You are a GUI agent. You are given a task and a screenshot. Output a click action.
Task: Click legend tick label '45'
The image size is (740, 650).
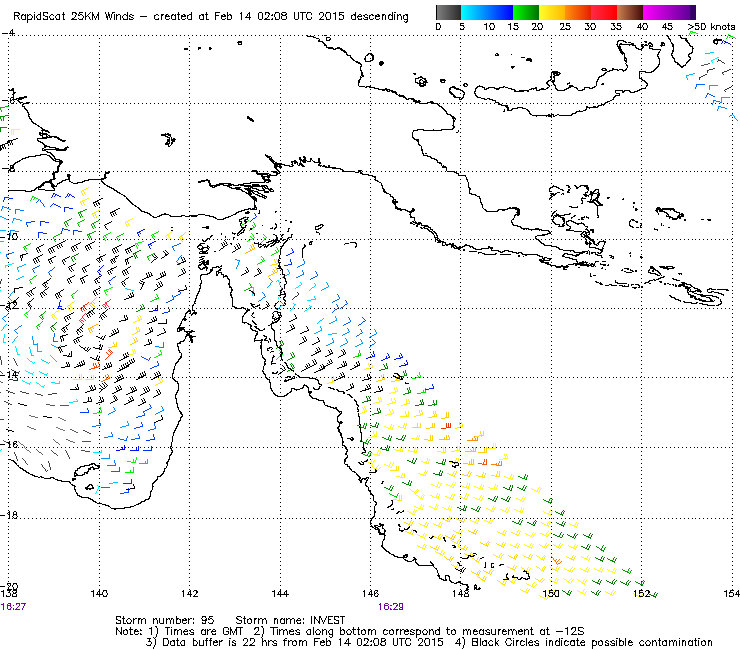(x=667, y=26)
